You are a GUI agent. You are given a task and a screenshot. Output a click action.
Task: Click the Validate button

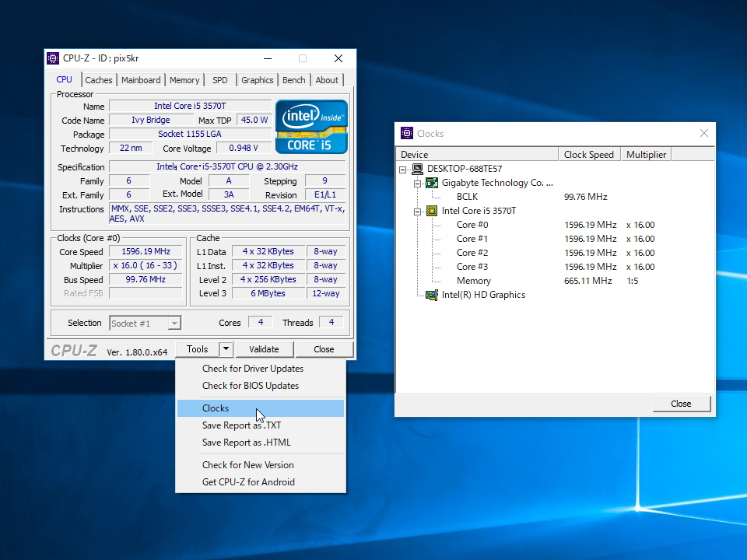(264, 349)
